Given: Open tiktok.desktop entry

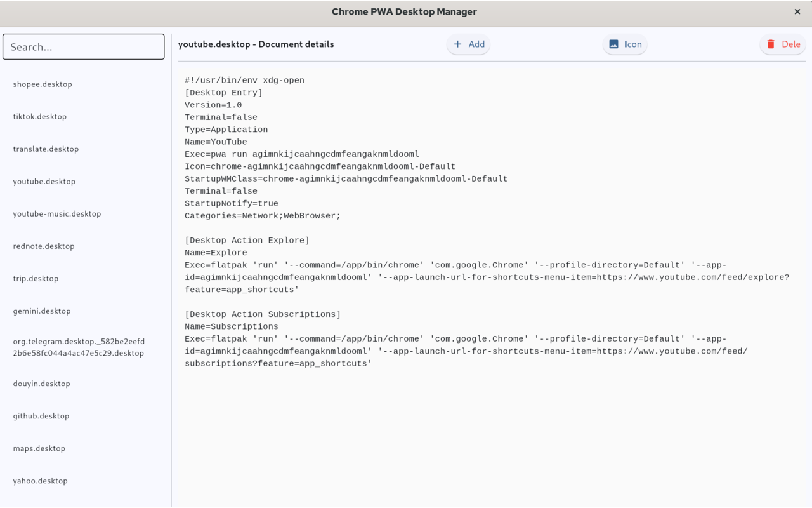Looking at the screenshot, I should click(x=40, y=116).
